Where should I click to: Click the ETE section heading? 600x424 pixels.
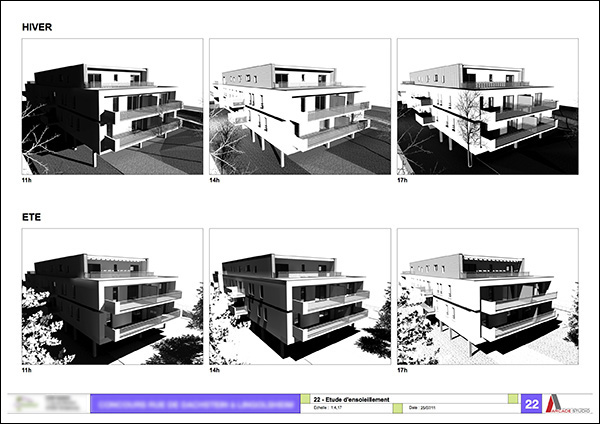pos(33,215)
